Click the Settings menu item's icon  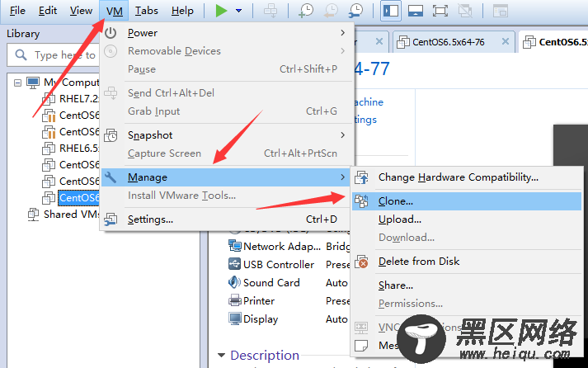click(x=111, y=219)
